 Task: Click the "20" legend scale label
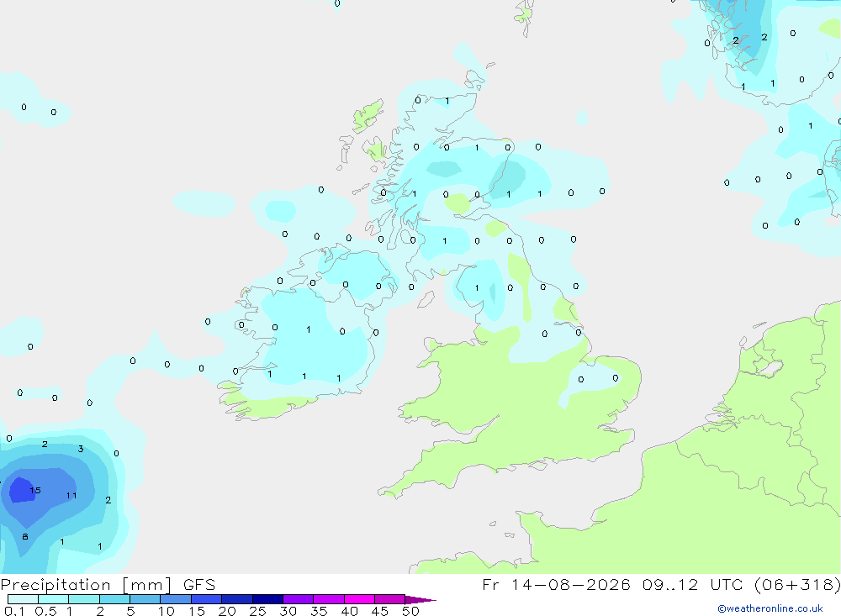(227, 611)
